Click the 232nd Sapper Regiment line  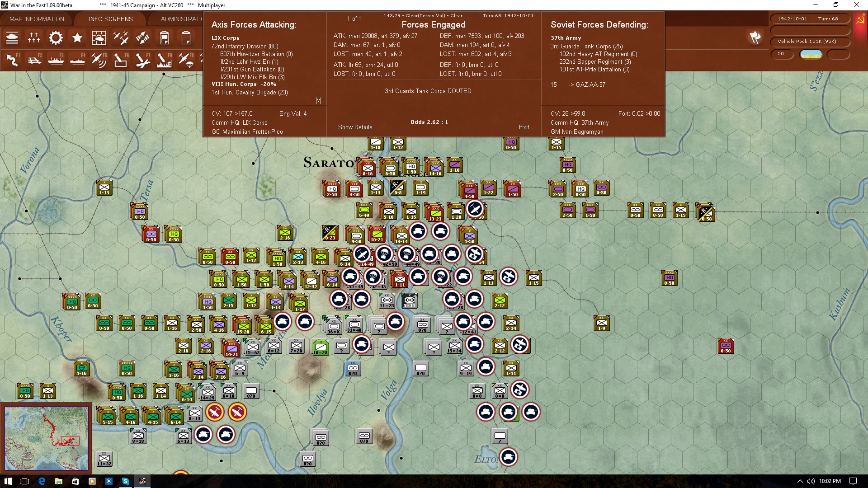595,61
